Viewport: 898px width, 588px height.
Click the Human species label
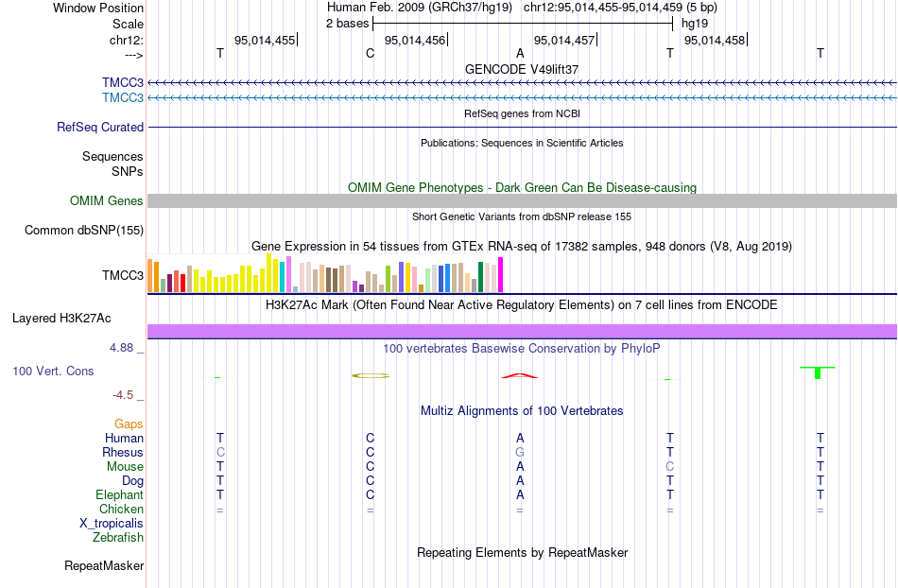pos(124,438)
